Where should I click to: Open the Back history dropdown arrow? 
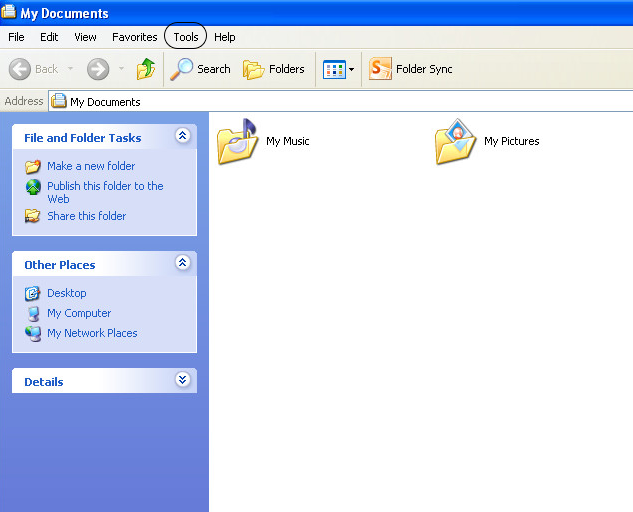pyautogui.click(x=70, y=69)
